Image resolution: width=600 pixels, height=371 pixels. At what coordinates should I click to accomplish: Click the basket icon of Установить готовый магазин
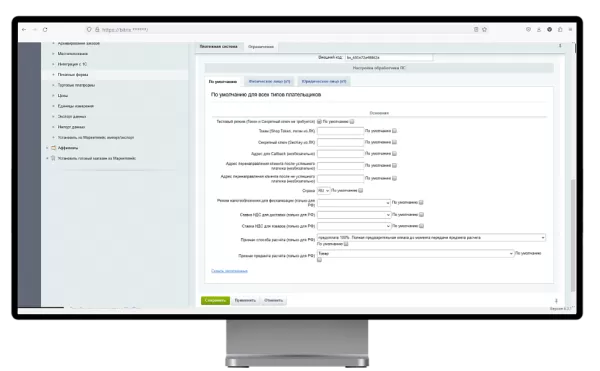pyautogui.click(x=54, y=158)
